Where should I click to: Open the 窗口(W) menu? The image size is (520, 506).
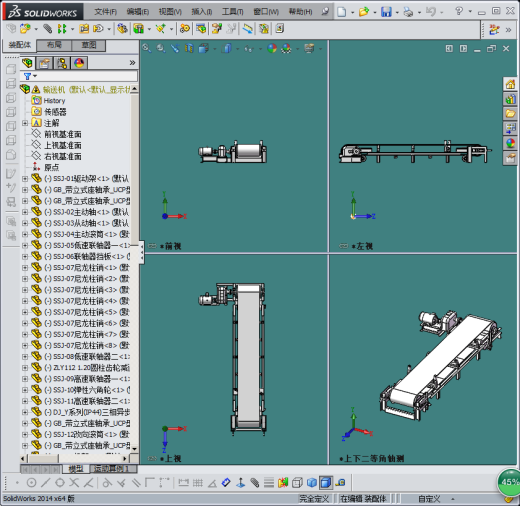266,12
